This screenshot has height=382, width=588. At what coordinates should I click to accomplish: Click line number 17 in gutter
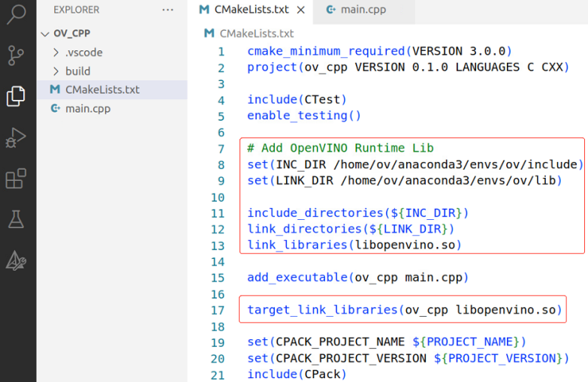click(218, 310)
